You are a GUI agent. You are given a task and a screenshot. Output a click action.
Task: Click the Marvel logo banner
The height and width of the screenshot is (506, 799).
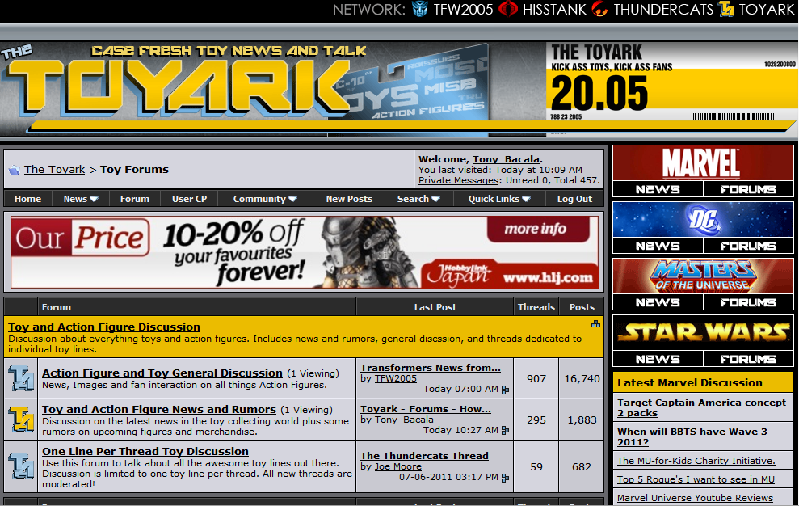pyautogui.click(x=703, y=163)
